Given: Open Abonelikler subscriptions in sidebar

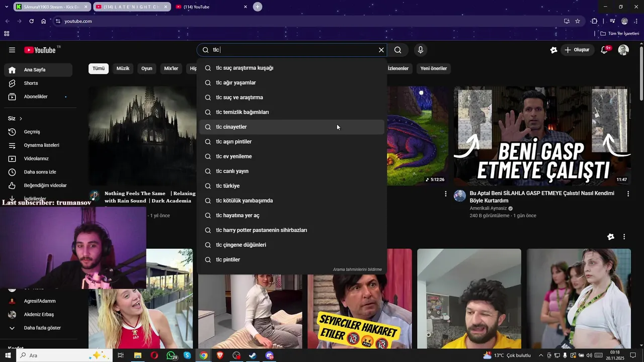Looking at the screenshot, I should (x=38, y=97).
